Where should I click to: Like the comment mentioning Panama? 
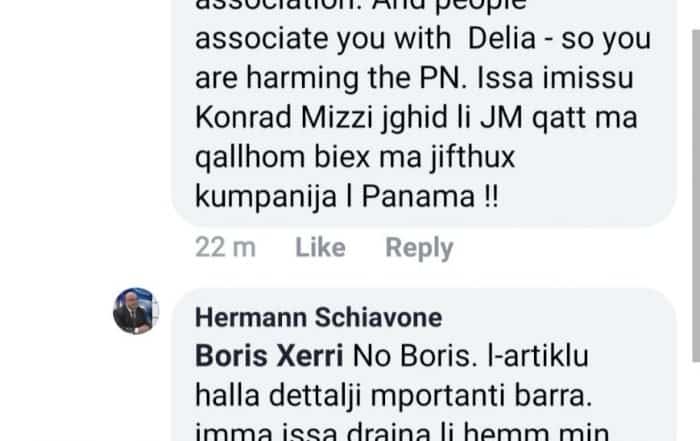click(321, 247)
